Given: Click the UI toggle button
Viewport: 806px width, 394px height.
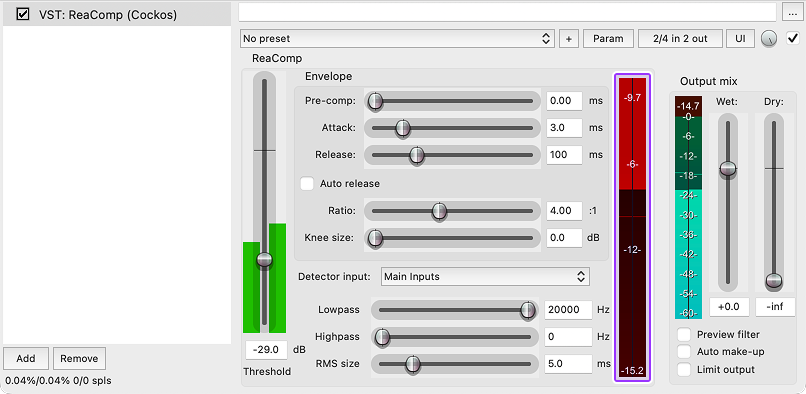Looking at the screenshot, I should 741,39.
